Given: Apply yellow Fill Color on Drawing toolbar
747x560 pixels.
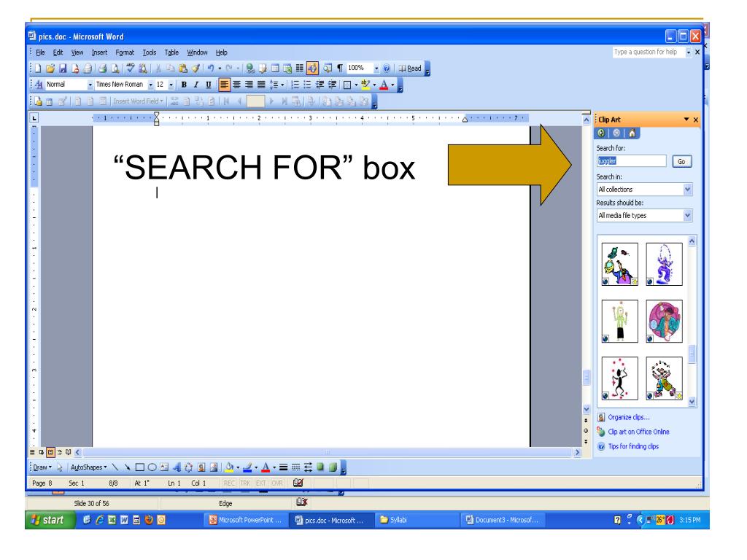Looking at the screenshot, I should (229, 467).
